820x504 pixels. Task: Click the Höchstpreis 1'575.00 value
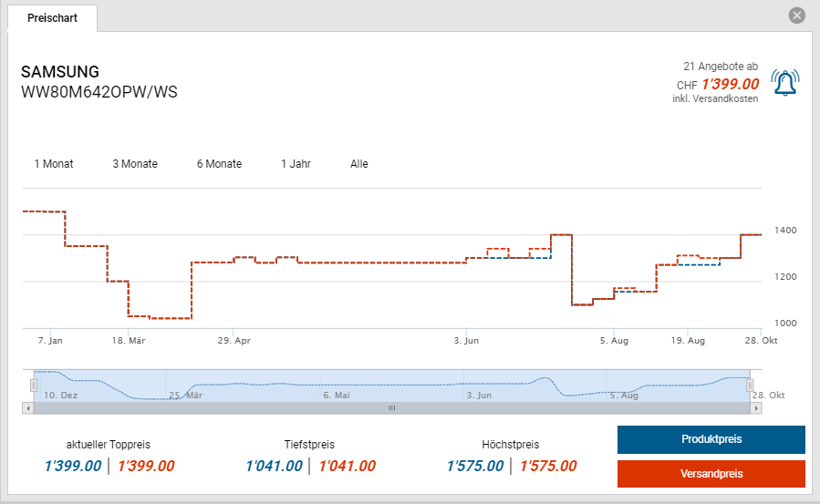pos(474,466)
